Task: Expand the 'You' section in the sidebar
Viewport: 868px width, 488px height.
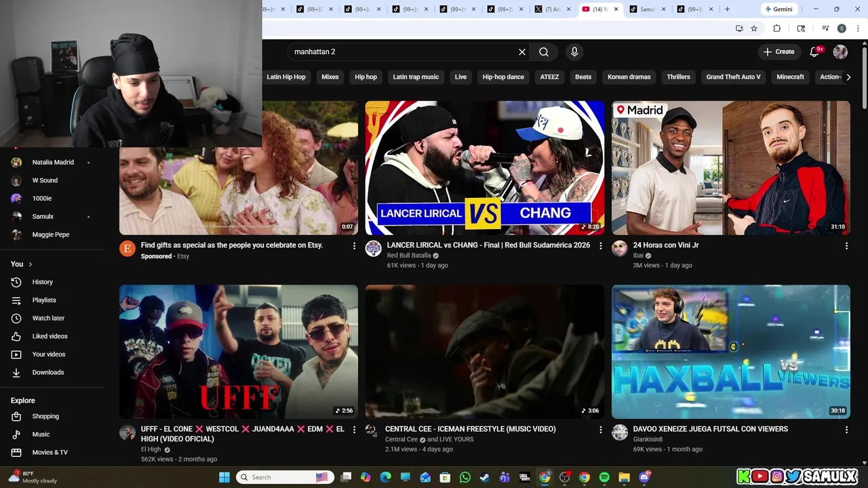Action: click(22, 264)
